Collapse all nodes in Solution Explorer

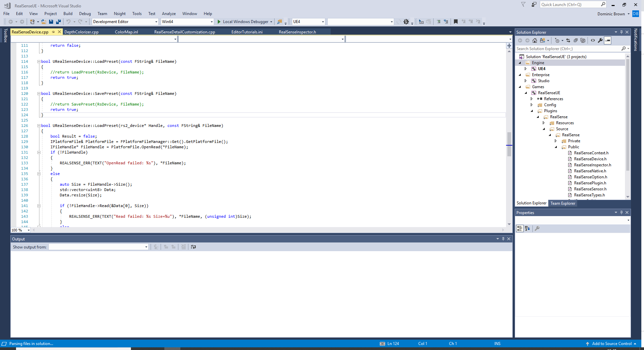[x=576, y=40]
